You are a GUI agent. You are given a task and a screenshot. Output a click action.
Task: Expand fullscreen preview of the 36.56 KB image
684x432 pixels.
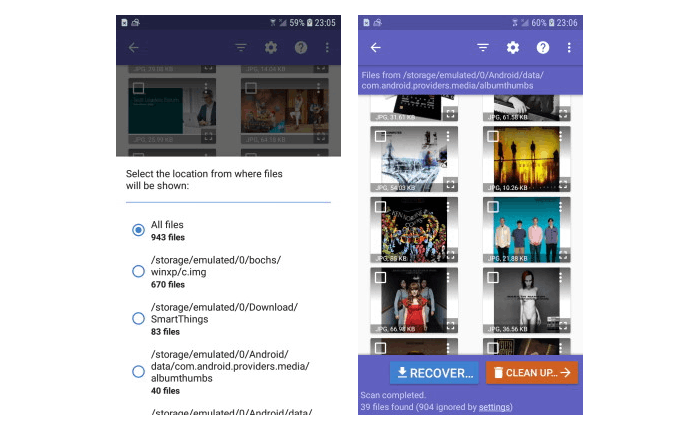563,326
